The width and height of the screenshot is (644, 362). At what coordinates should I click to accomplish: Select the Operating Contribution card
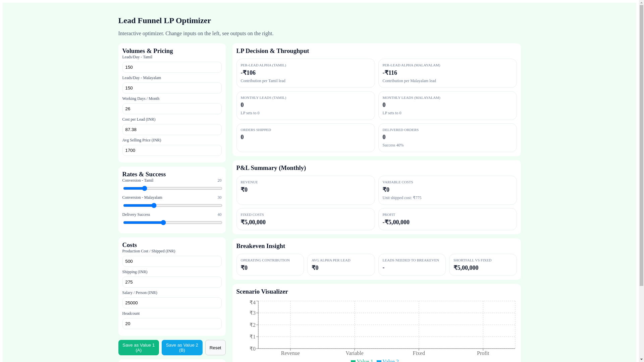coord(270,265)
